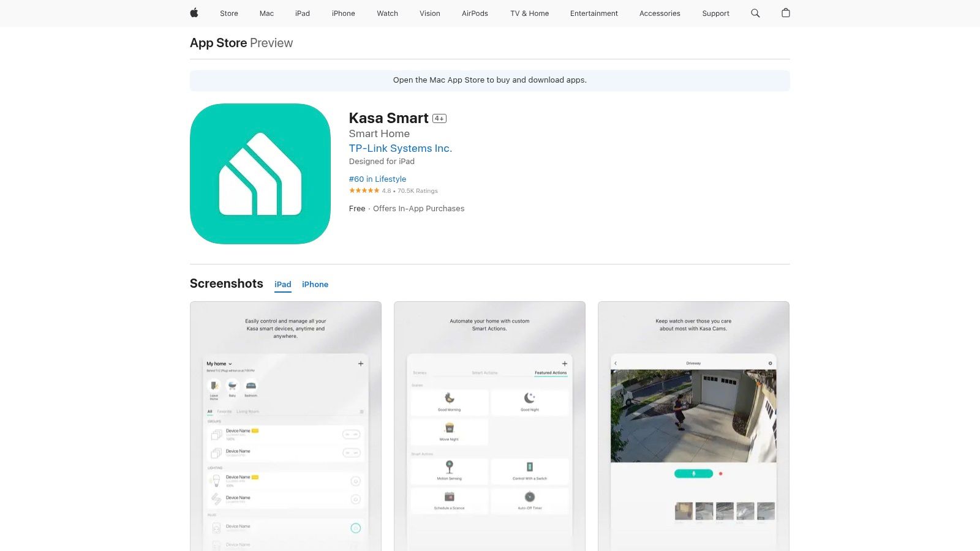Switch to iPhone screenshots tab
Viewport: 980px width, 551px height.
point(315,284)
